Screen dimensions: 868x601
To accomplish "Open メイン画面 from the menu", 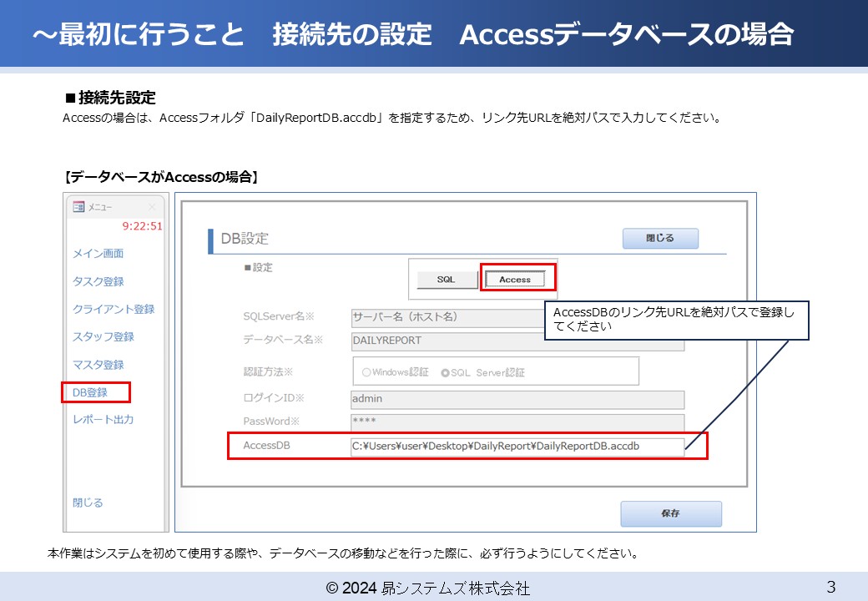I will 98,254.
